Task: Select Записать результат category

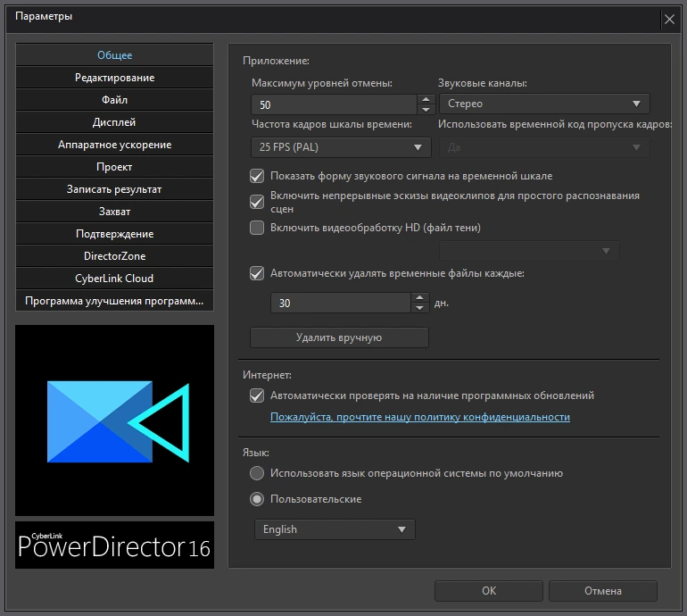Action: tap(114, 189)
